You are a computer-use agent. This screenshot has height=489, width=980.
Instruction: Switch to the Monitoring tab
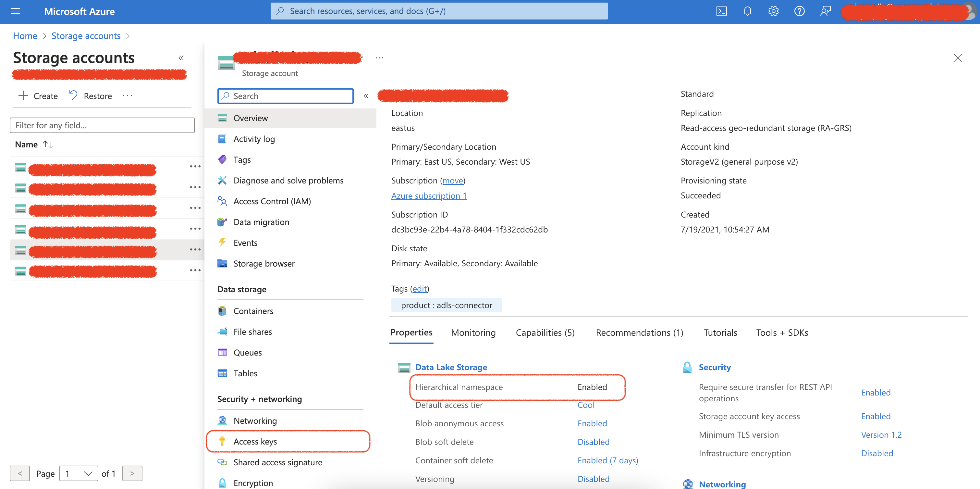473,332
